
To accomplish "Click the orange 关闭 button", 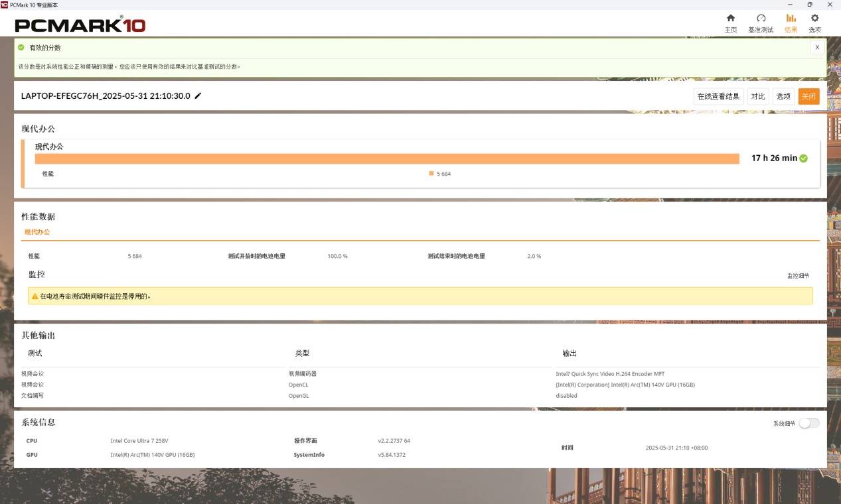I will pyautogui.click(x=808, y=96).
